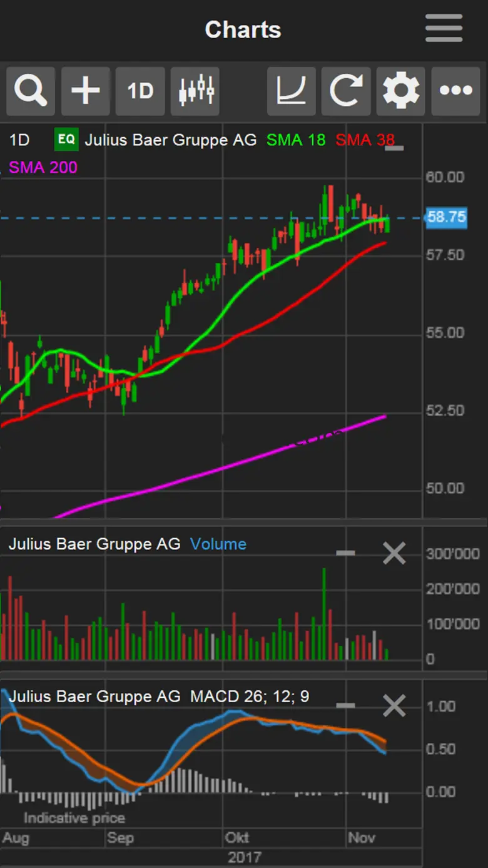
Task: Click the Volume indicator label
Action: point(218,544)
